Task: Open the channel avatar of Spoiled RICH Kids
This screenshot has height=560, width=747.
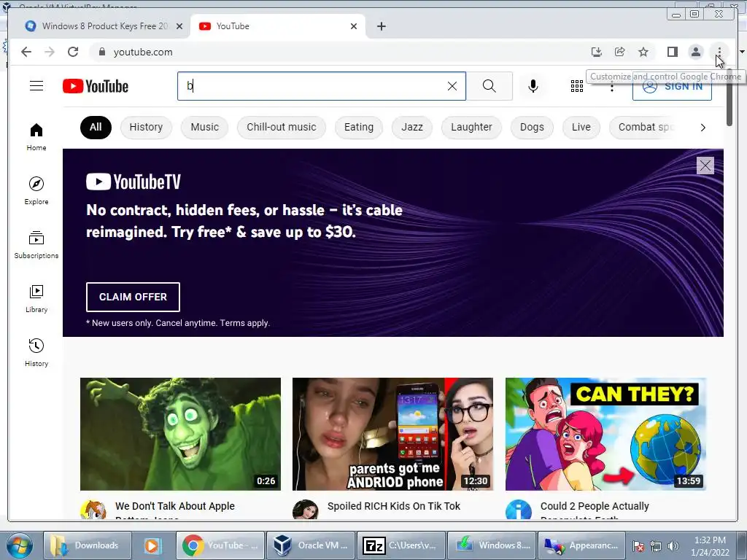Action: tap(306, 510)
